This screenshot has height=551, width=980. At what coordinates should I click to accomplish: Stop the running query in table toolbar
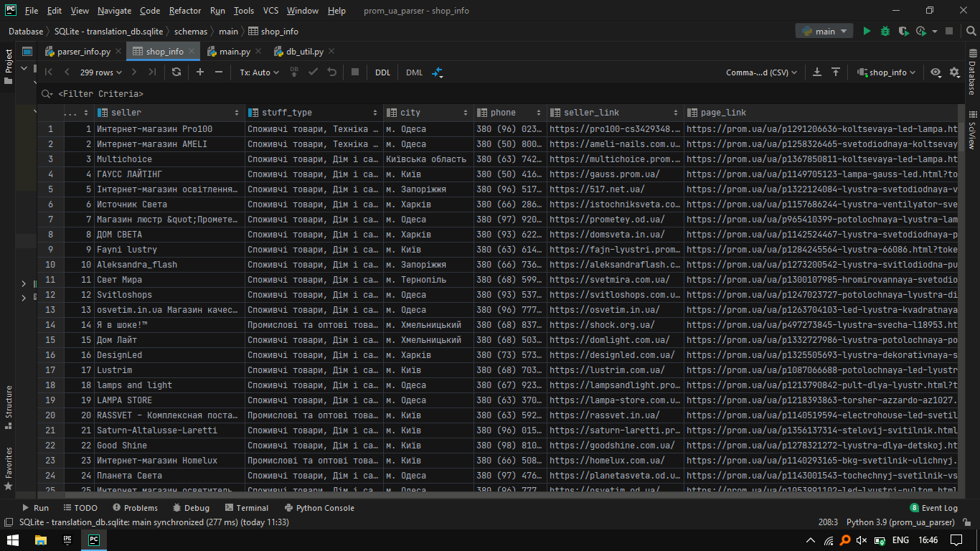(x=355, y=72)
